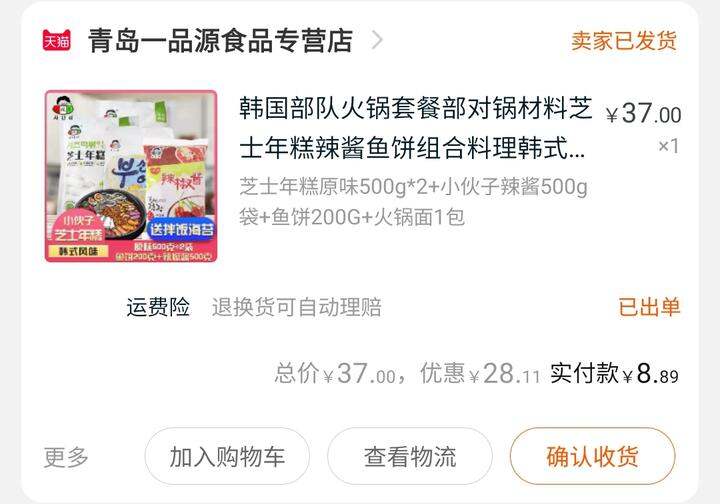Screen dimensions: 720x504
Task: Tap 退换货可自动理赔 description
Action: (x=297, y=307)
